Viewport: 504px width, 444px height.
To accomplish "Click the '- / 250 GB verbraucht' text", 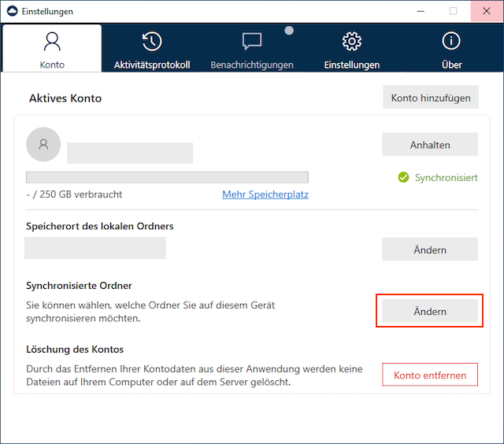I will coord(74,194).
